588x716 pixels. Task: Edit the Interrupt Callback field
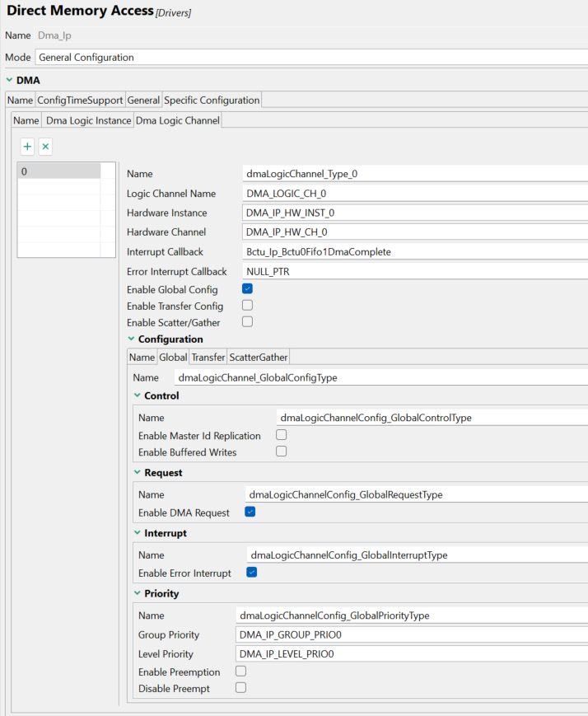pyautogui.click(x=414, y=251)
